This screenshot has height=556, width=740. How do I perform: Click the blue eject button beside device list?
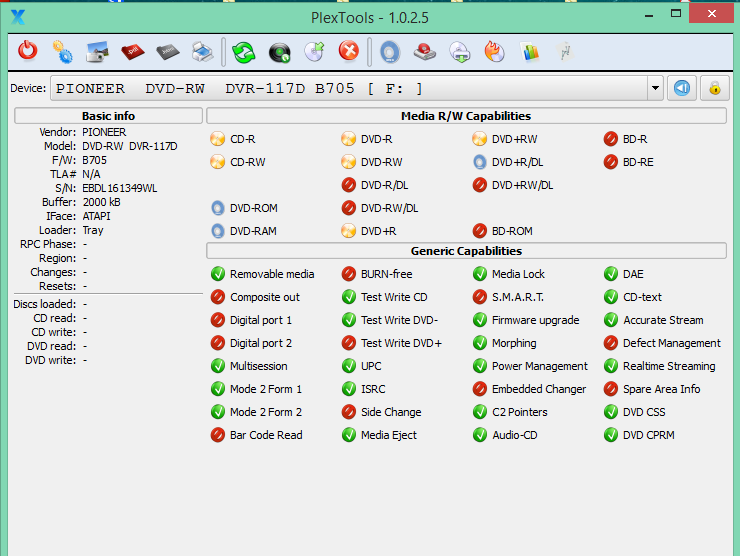[x=682, y=88]
